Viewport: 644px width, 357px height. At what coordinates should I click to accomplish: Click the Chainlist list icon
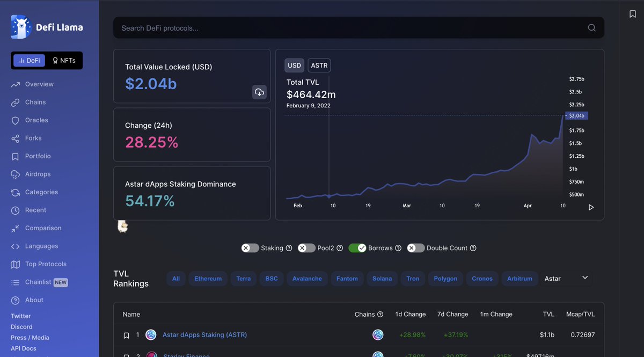tap(15, 282)
